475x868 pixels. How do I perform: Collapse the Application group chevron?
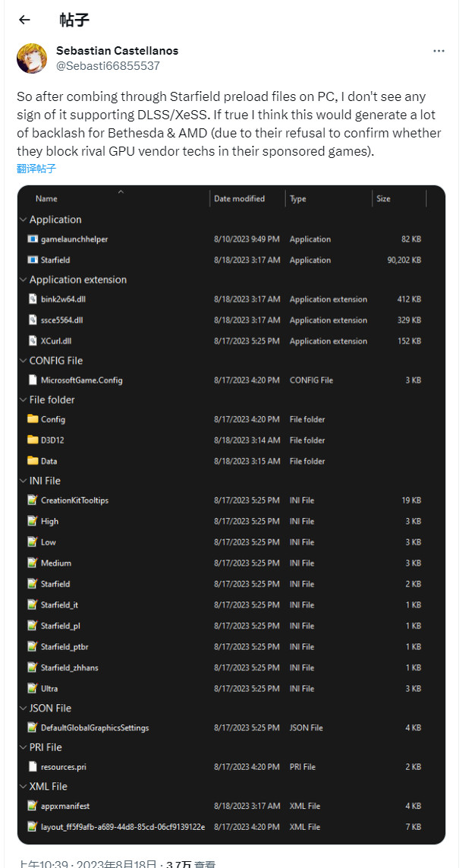click(x=23, y=219)
